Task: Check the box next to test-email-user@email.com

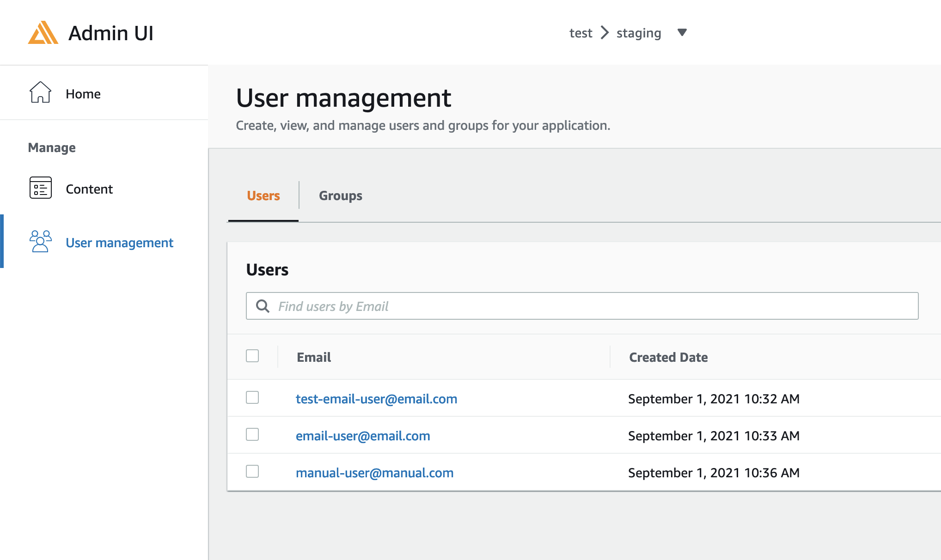Action: click(252, 398)
